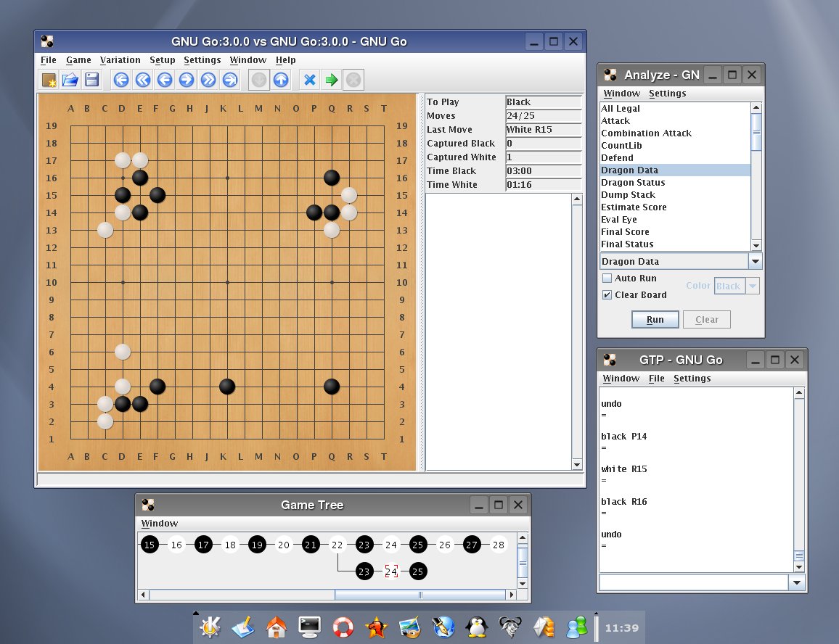Go to beginning of game arrow
Screen dimensions: 839x644
121,80
